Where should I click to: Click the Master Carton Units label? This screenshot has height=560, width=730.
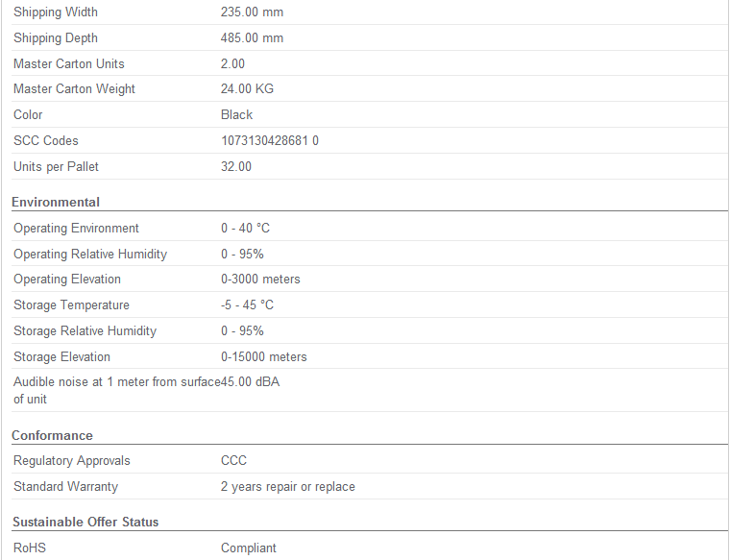[x=69, y=63]
